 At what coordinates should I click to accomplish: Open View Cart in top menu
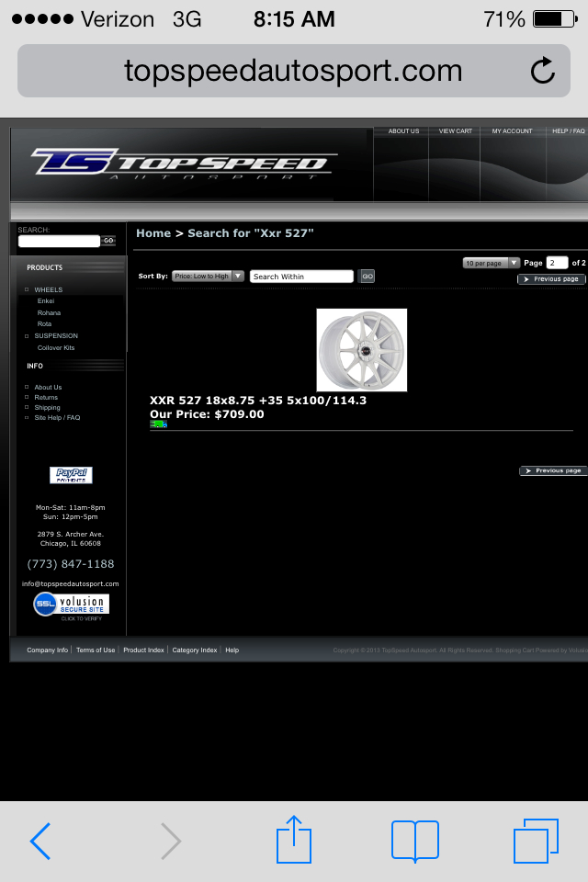(455, 131)
